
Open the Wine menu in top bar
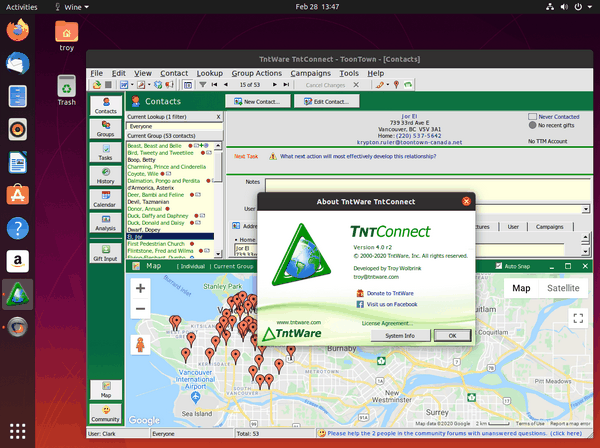(72, 7)
